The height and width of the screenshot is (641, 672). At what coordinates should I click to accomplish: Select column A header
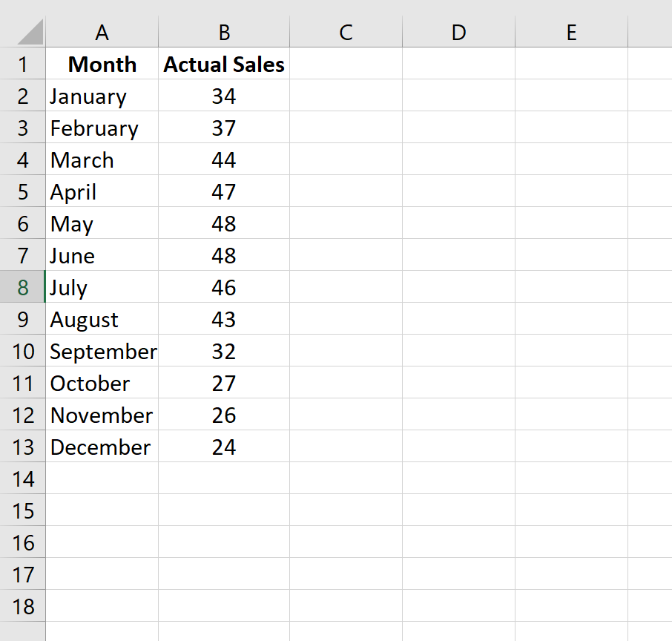click(x=102, y=32)
